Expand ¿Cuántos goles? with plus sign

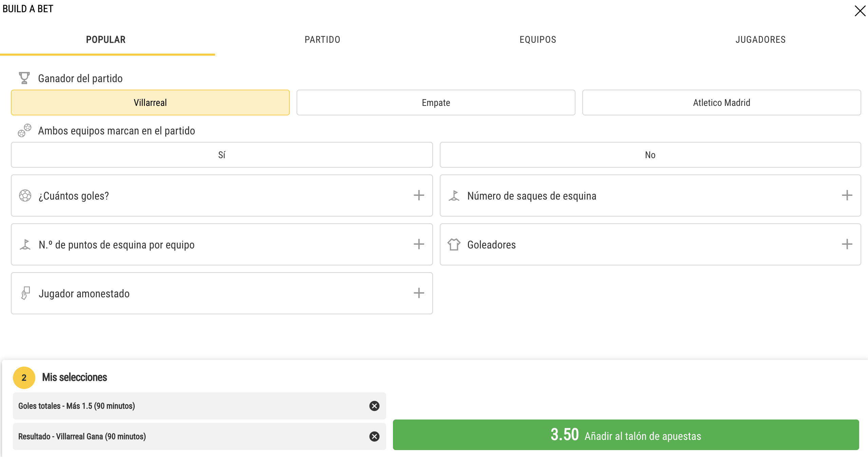tap(419, 195)
